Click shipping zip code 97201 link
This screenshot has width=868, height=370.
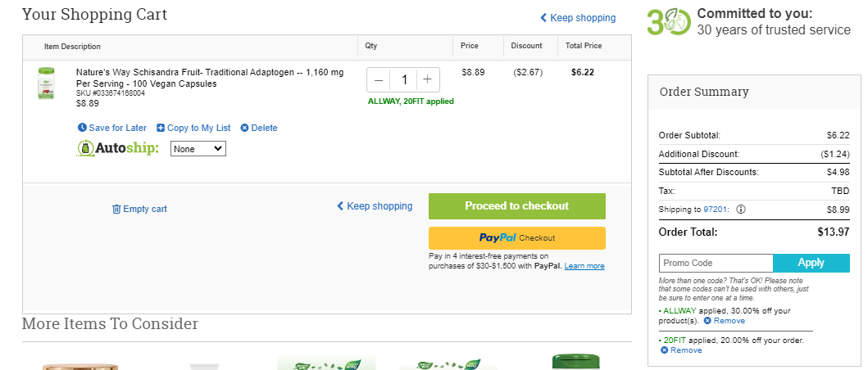[716, 210]
